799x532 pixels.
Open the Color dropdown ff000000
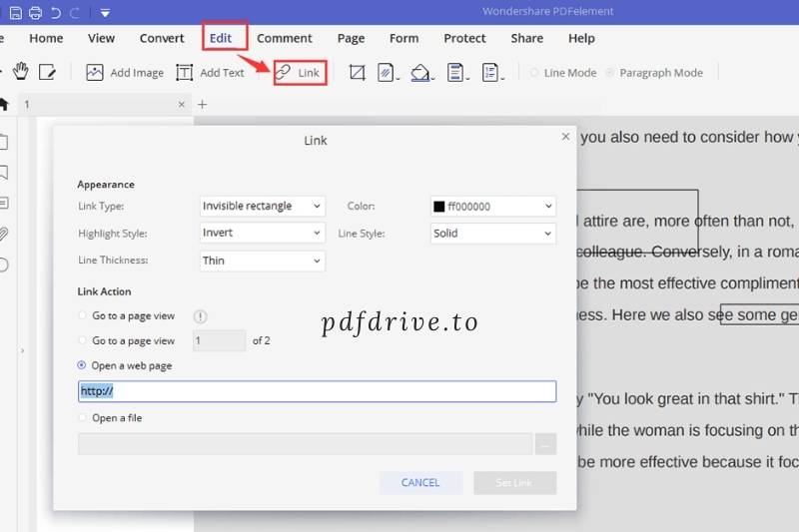coord(492,207)
